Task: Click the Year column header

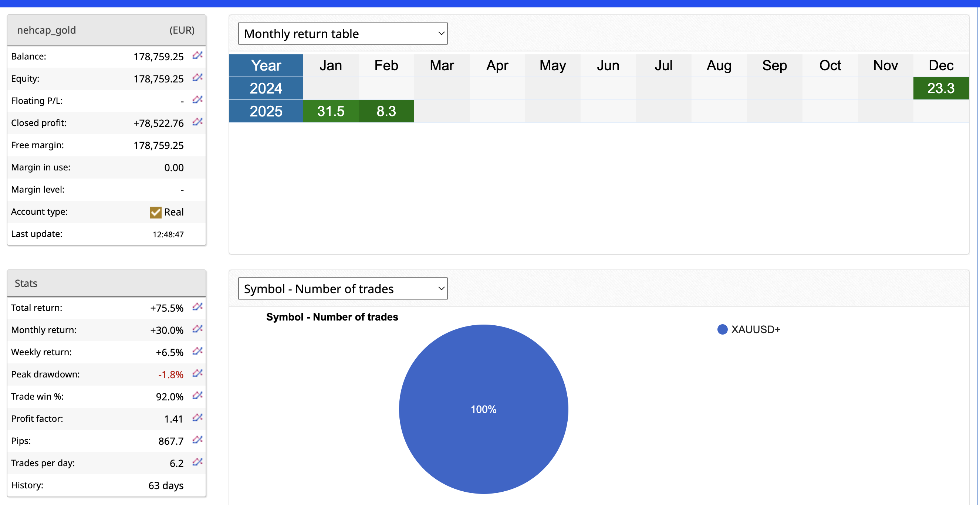Action: (266, 65)
